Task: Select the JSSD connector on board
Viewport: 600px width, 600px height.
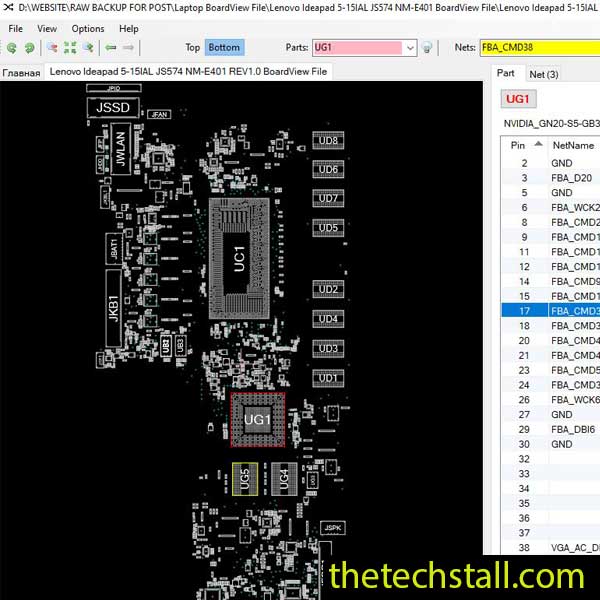Action: pos(113,108)
